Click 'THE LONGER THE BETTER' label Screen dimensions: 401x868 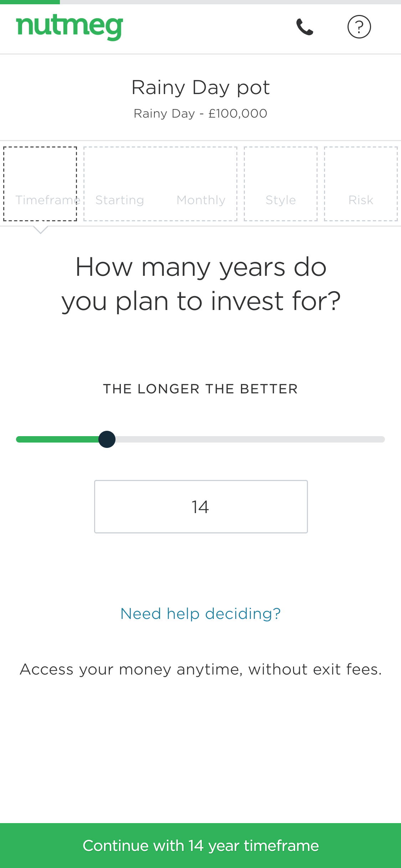tap(201, 389)
